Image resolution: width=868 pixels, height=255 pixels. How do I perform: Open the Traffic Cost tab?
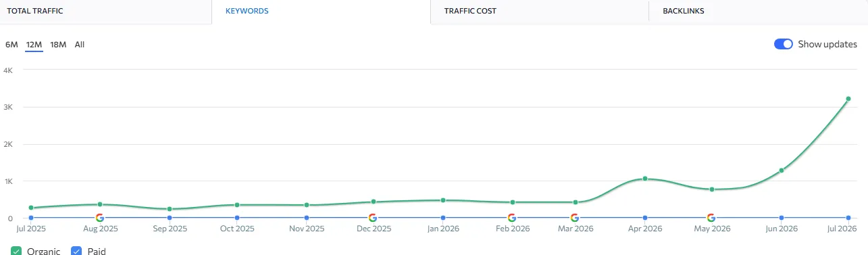click(539, 11)
